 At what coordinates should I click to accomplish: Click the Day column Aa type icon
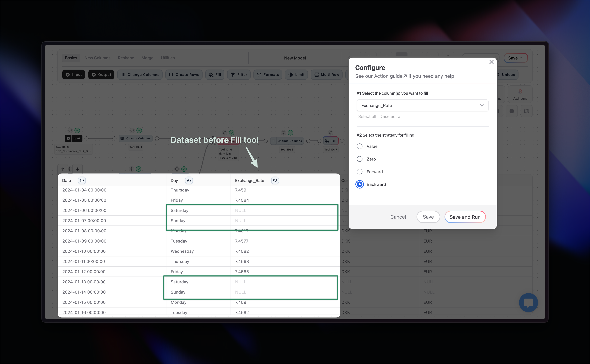coord(189,180)
